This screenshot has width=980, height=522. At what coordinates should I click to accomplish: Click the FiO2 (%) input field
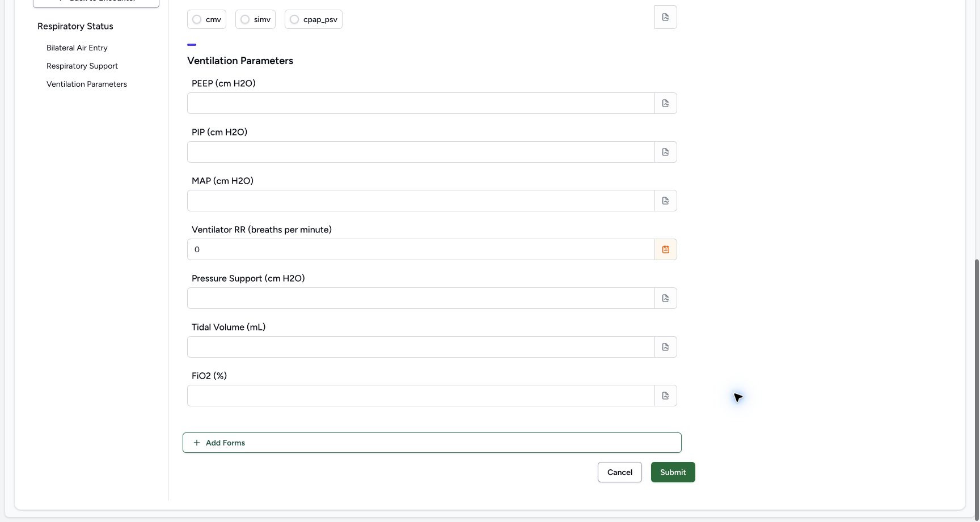[421, 396]
